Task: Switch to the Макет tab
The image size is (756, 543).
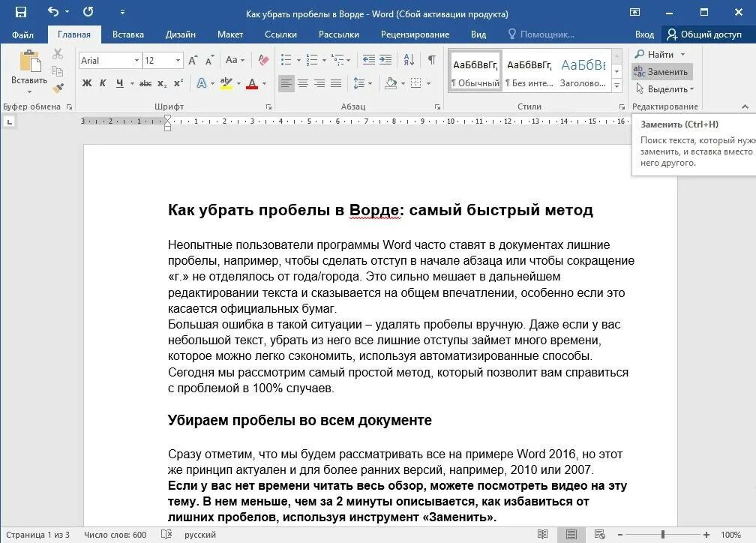Action: point(230,34)
